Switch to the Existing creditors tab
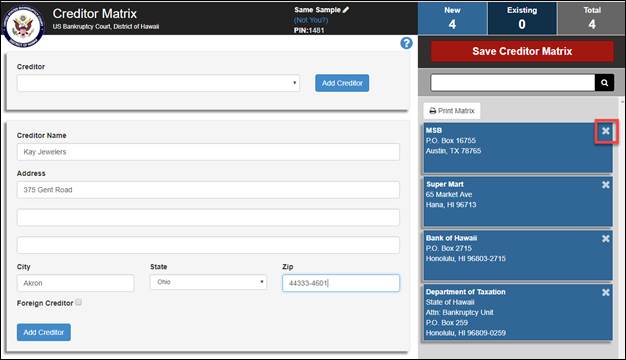The image size is (626, 360). [x=522, y=18]
